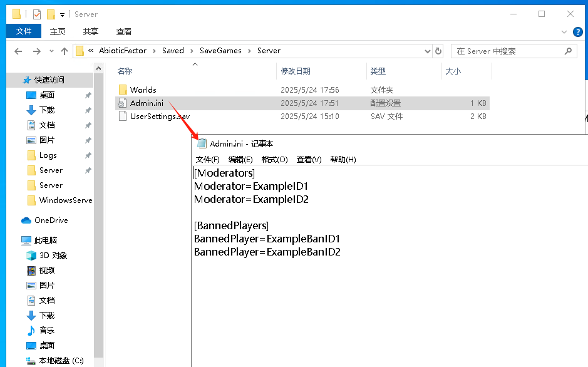Open recent locations dropdown arrow
588x367 pixels.
click(x=51, y=51)
